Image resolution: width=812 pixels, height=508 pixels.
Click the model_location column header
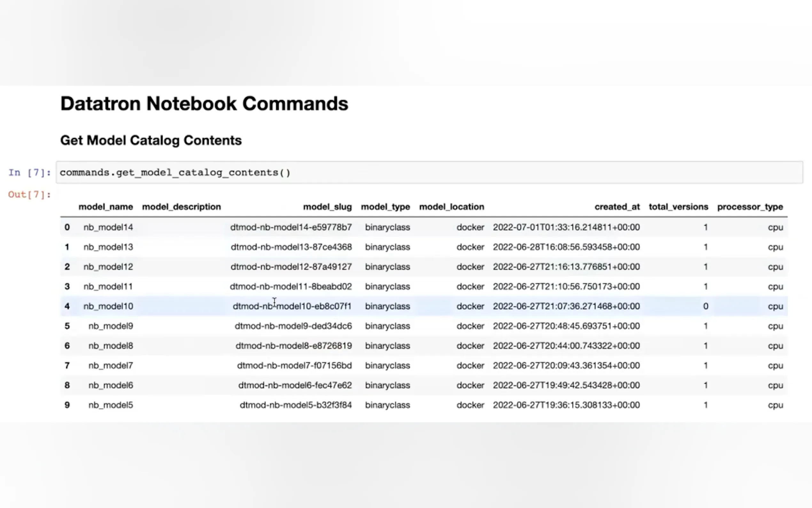[451, 207]
